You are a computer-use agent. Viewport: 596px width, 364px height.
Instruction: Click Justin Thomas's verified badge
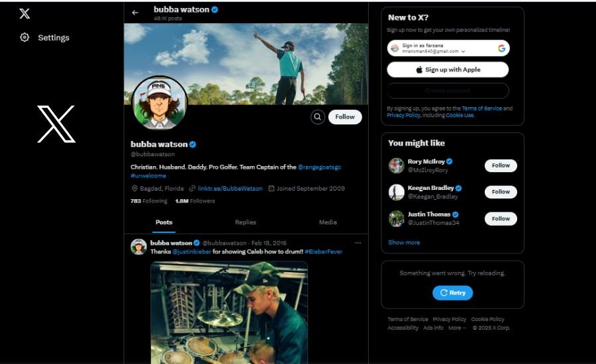point(456,214)
